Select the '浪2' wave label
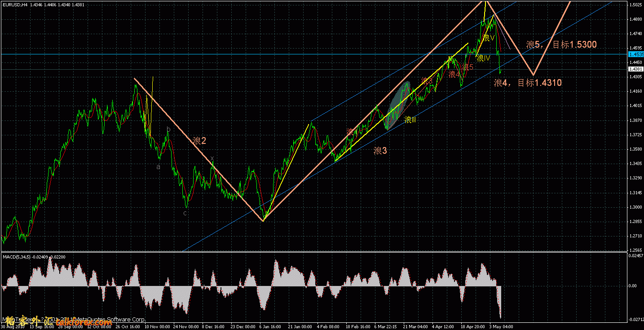 click(x=199, y=141)
